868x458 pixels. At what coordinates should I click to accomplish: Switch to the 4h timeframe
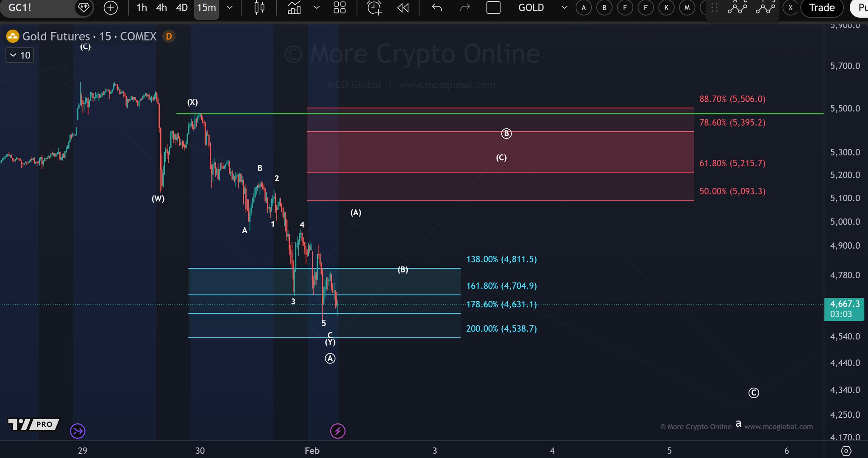161,8
